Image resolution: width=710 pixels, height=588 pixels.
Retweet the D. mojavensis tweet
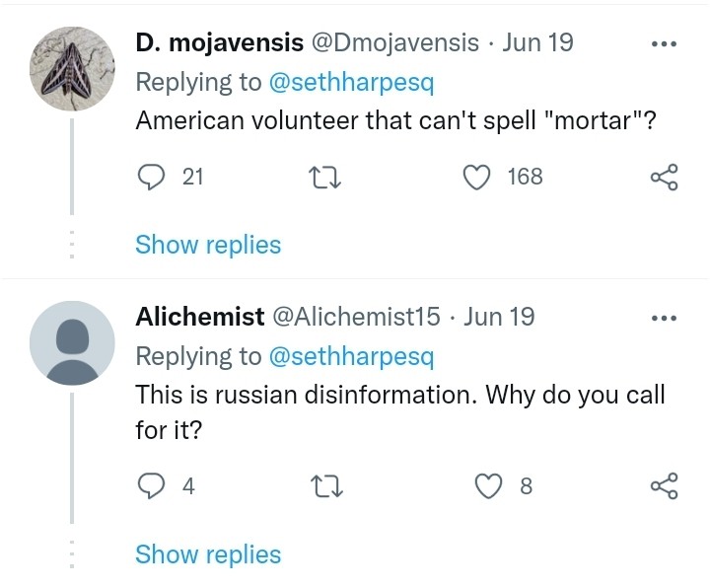coord(322,178)
